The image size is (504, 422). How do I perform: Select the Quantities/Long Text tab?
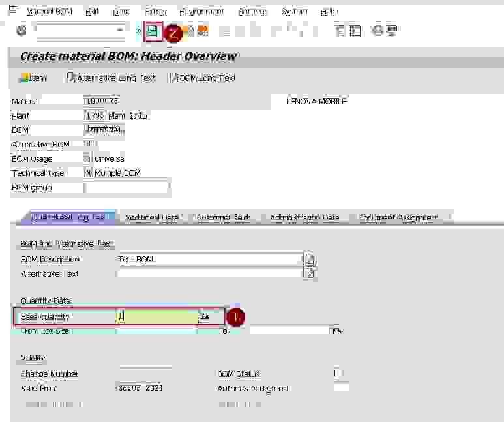click(68, 217)
